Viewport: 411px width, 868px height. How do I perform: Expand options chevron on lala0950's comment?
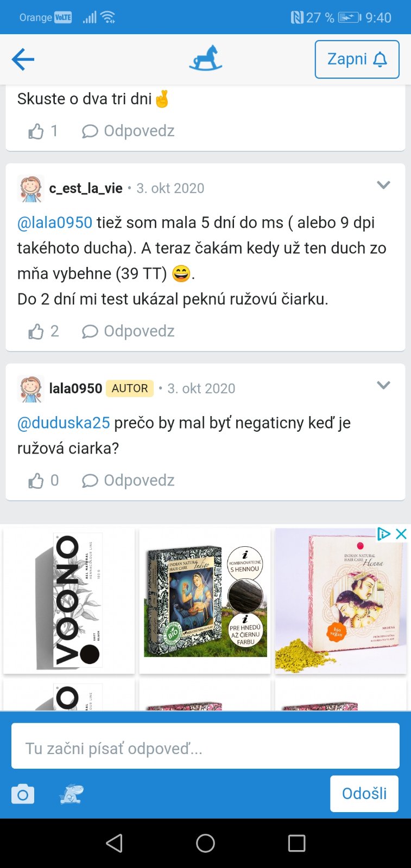point(383,386)
